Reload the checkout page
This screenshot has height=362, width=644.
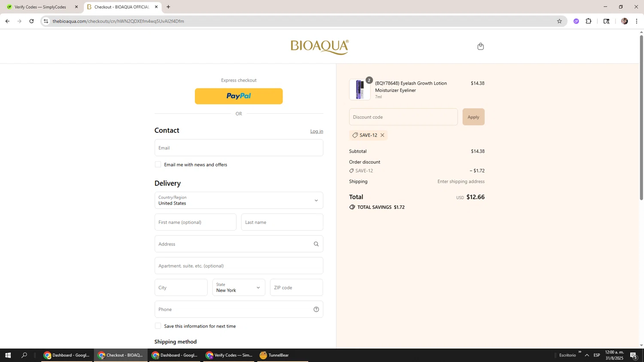tap(31, 21)
